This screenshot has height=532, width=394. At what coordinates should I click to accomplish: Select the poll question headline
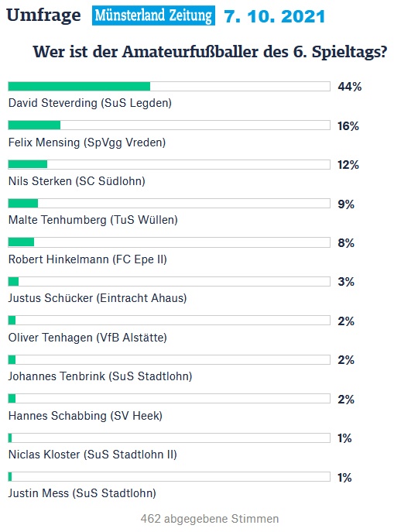coord(210,52)
